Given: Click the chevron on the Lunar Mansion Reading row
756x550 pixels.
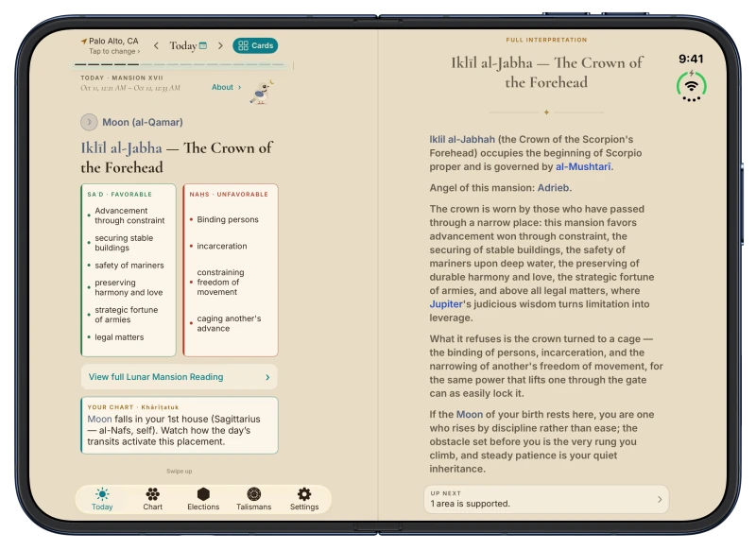Looking at the screenshot, I should click(x=267, y=377).
